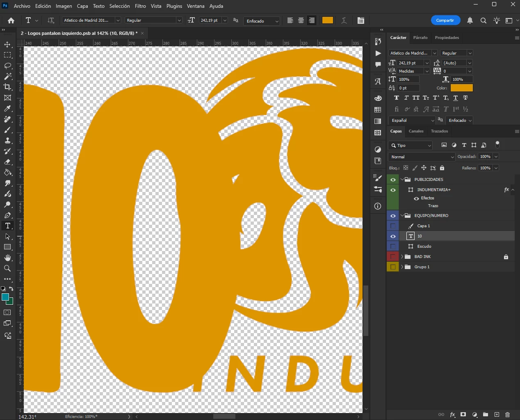Select the Path Selection tool
The height and width of the screenshot is (420, 520).
(7, 236)
